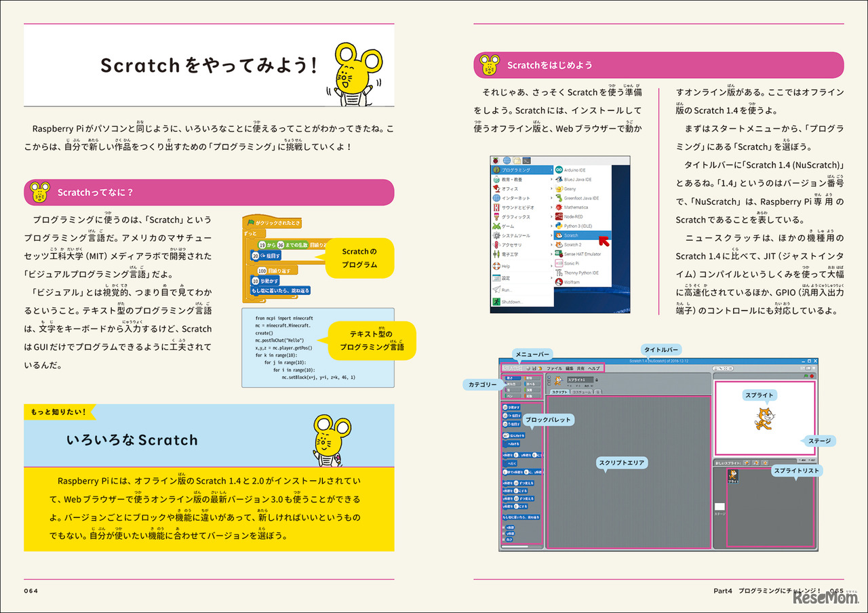Viewport: 868px width, 613px height.
Task: Tick the x座標 reporter checkbox
Action: tap(504, 527)
